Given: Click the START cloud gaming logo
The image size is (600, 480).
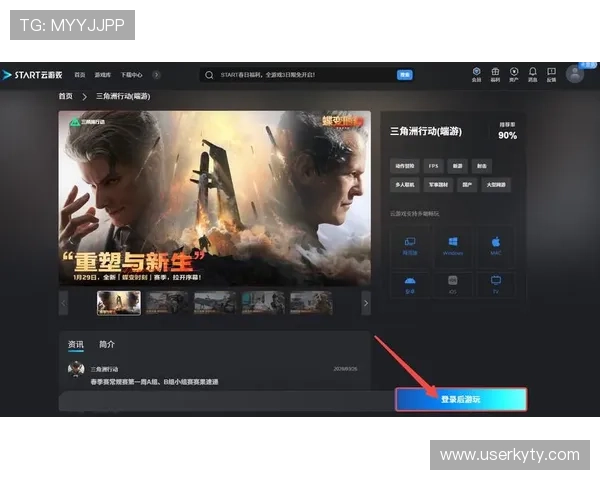Looking at the screenshot, I should point(32,75).
